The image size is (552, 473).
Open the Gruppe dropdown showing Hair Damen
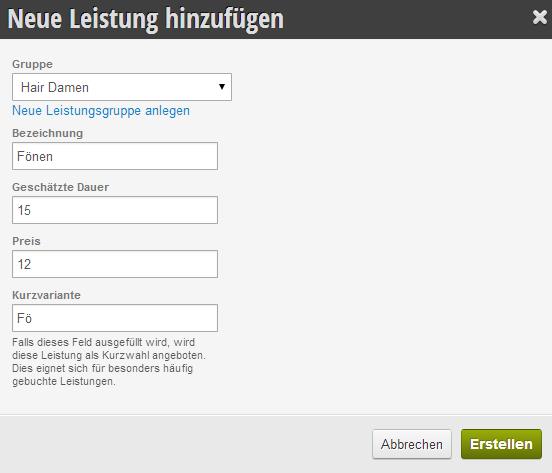click(122, 87)
